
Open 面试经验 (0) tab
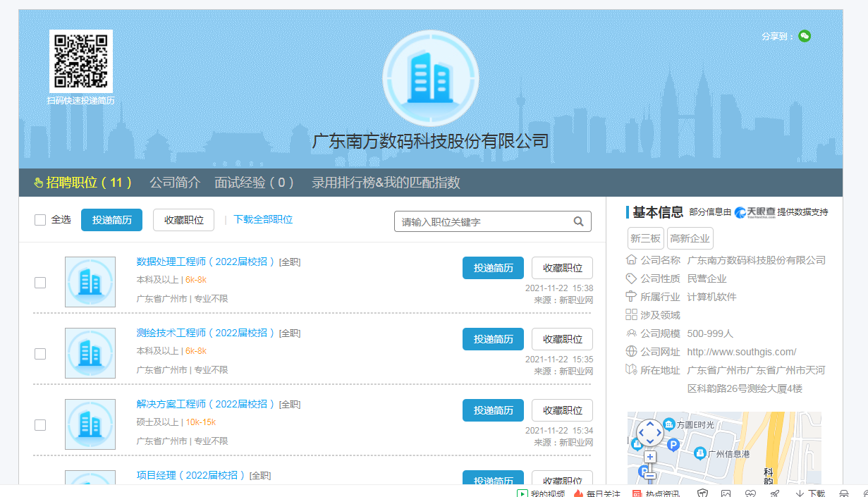pyautogui.click(x=255, y=183)
